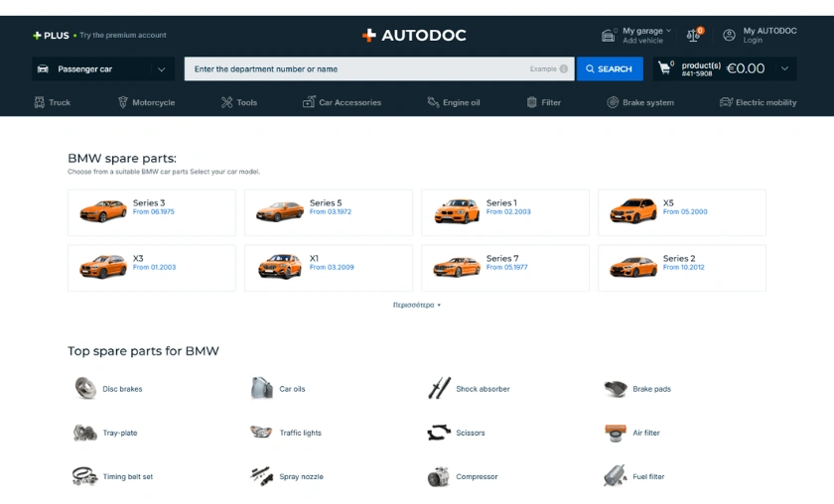Click the Brake pads image
The image size is (834, 504).
(x=616, y=389)
